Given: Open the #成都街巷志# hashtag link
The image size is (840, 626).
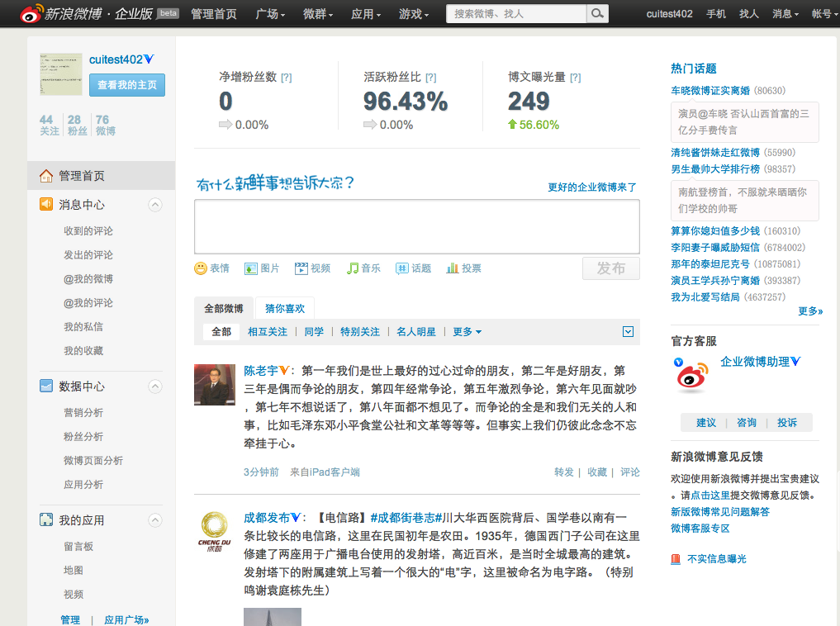Looking at the screenshot, I should 406,518.
